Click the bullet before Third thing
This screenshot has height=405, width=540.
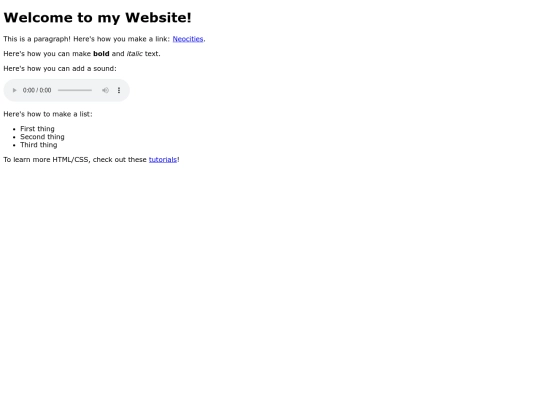click(x=14, y=145)
